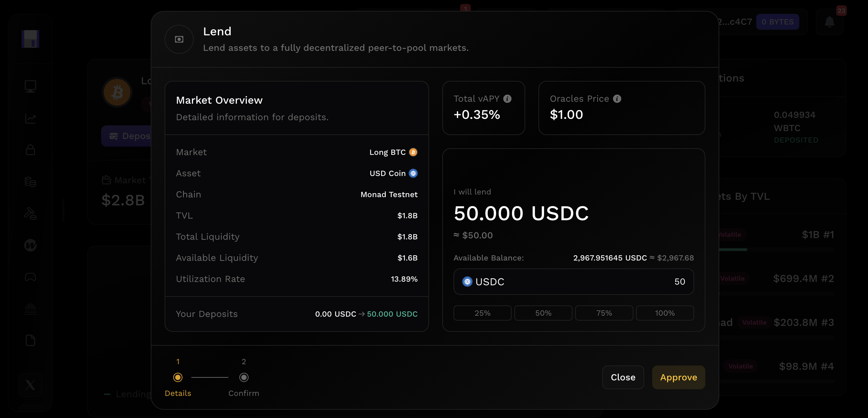Click the '13.89%' utilization rate value
The image size is (868, 418).
pyautogui.click(x=404, y=279)
